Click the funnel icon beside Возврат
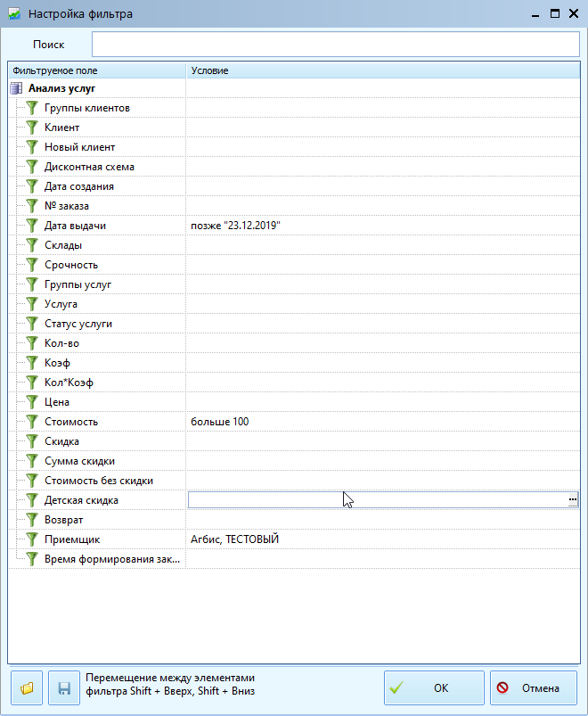The height and width of the screenshot is (716, 588). (x=32, y=520)
